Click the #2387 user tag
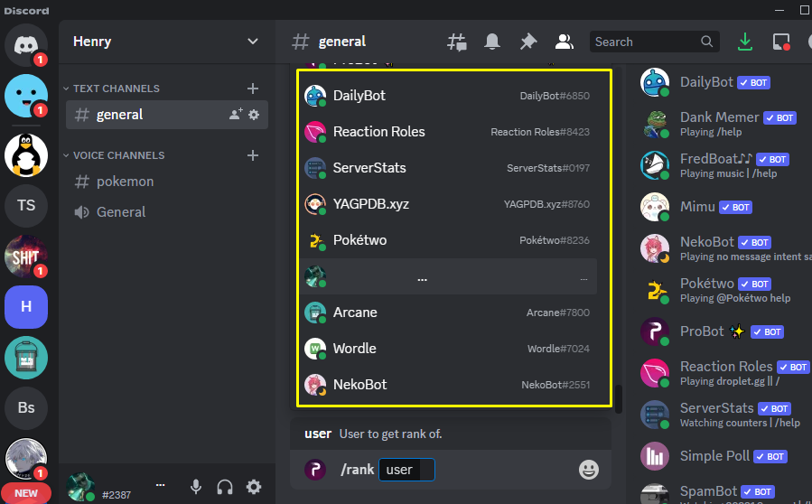Image resolution: width=812 pixels, height=504 pixels. tap(117, 495)
